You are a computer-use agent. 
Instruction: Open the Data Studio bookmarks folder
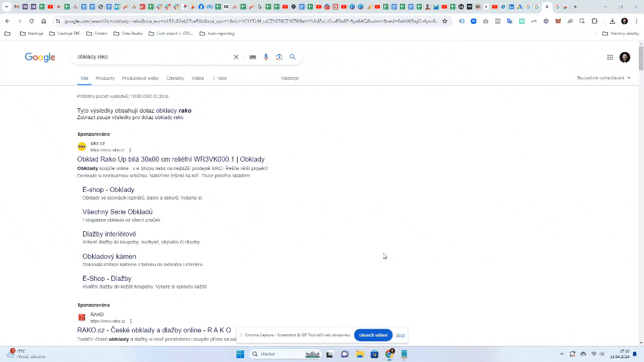click(x=128, y=33)
